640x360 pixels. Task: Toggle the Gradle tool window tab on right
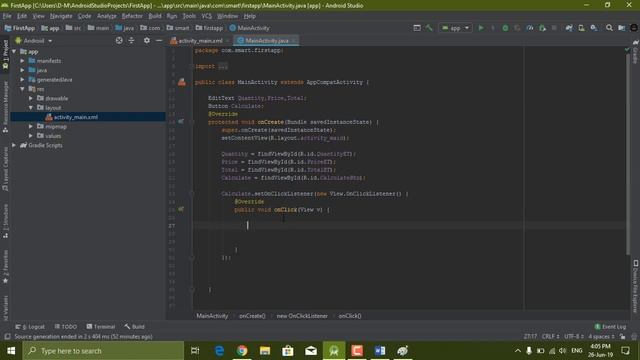[635, 52]
